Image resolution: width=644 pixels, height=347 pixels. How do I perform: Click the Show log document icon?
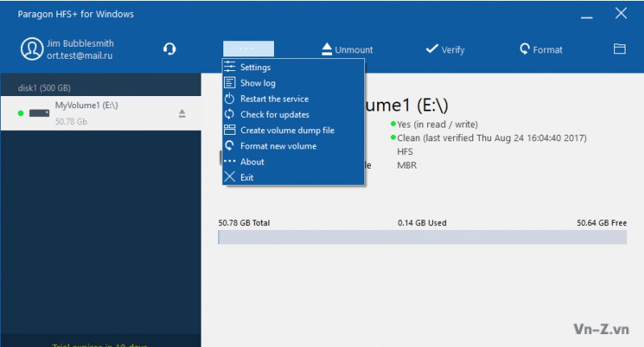pos(230,82)
